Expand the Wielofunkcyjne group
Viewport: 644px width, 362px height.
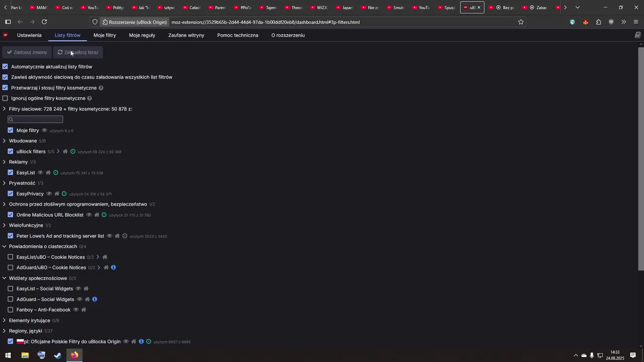tap(5, 225)
